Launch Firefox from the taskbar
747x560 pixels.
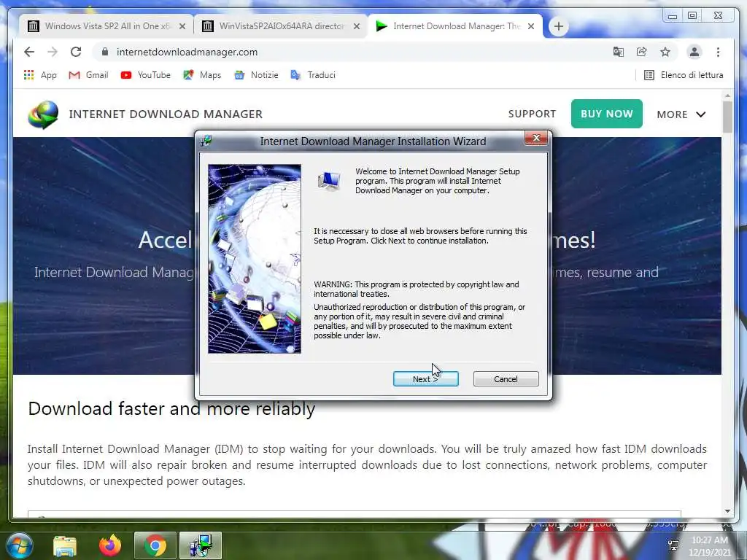click(109, 545)
